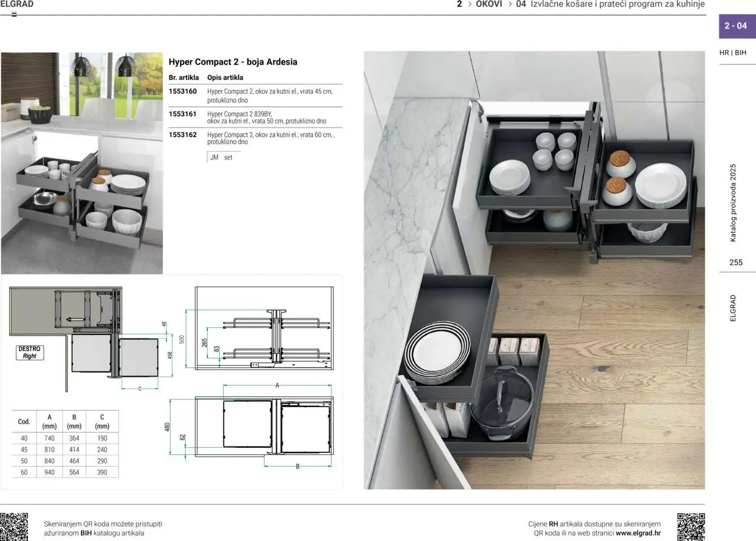Viewport: 756px width, 541px height.
Task: Click the chevron before OKOVI in breadcrumb
Action: (470, 4)
